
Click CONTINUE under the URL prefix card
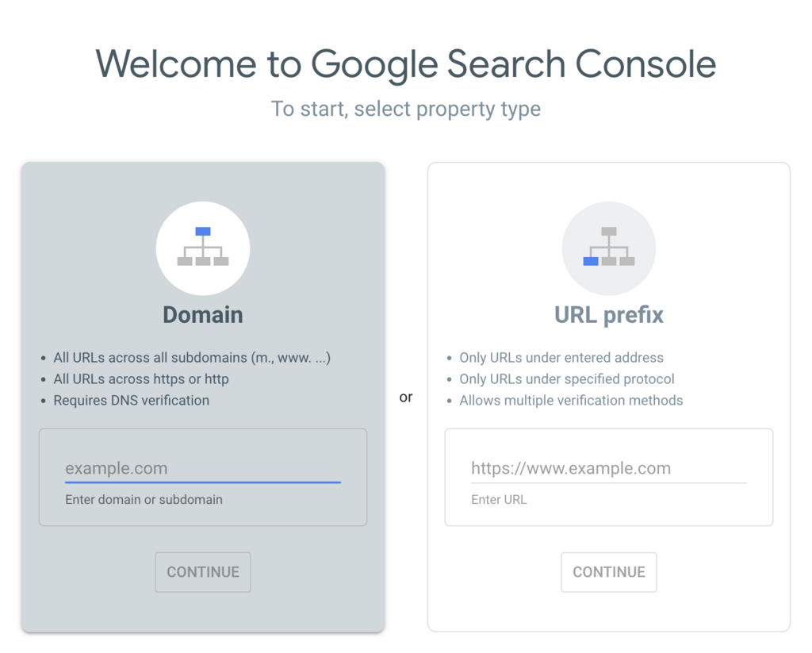608,572
